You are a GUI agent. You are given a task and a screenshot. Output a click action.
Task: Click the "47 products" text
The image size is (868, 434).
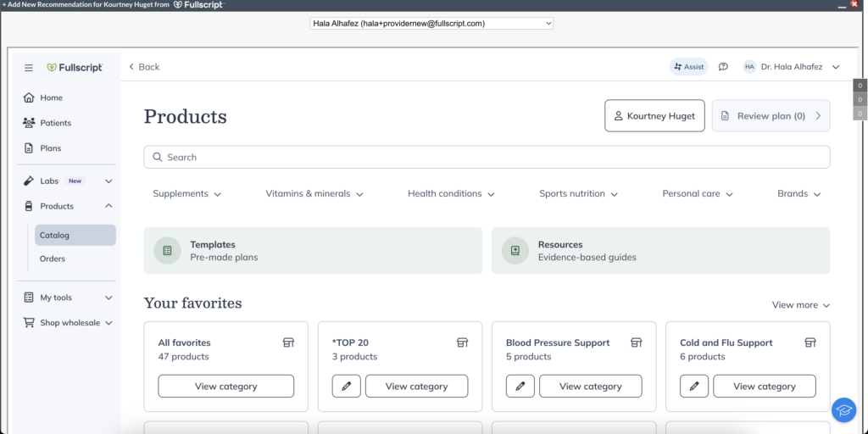[183, 357]
